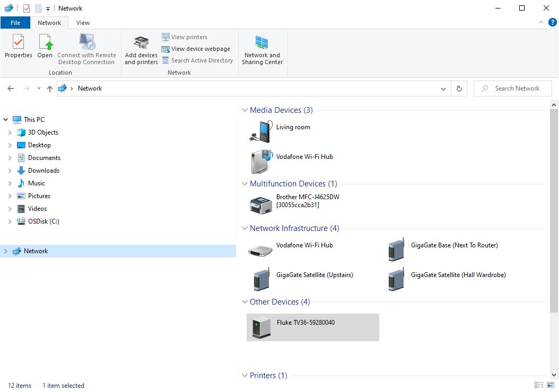This screenshot has height=392, width=559.
Task: Click the Search Network field
Action: (513, 88)
